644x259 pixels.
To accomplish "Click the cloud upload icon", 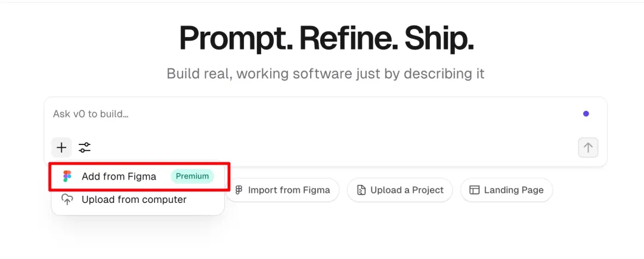I will point(67,199).
